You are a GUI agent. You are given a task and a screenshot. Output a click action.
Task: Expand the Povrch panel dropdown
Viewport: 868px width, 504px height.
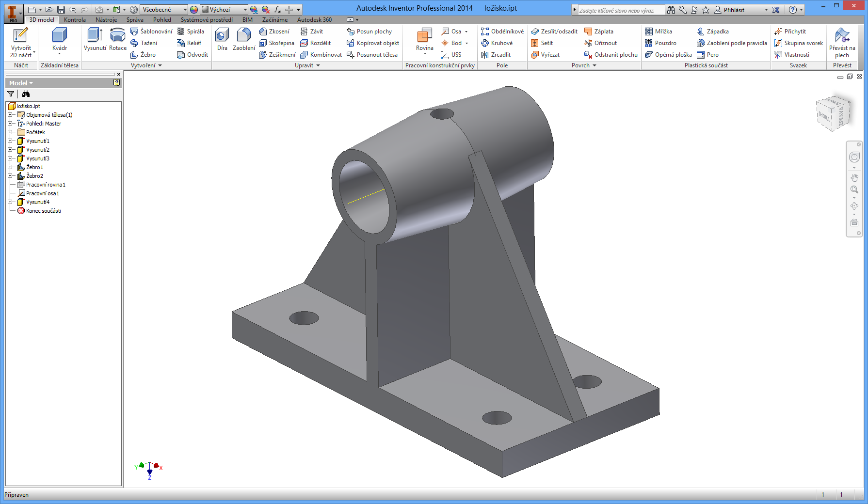tap(584, 65)
